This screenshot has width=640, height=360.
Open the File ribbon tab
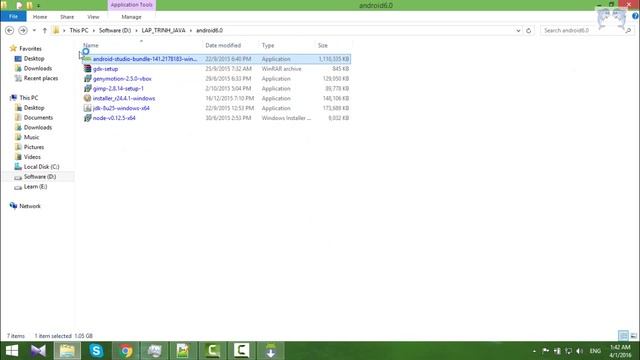point(13,17)
